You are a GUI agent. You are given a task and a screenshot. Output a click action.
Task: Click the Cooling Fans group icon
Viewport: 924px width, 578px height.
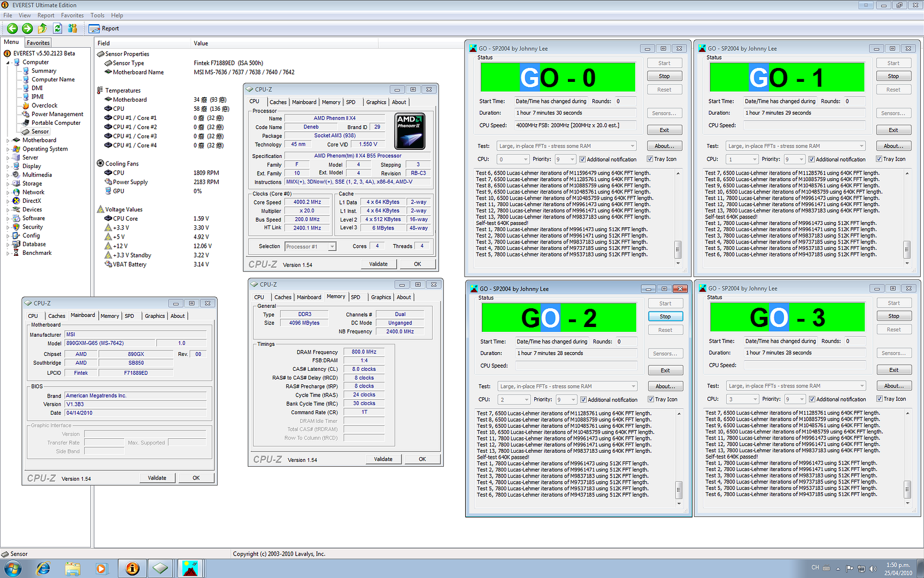click(101, 163)
